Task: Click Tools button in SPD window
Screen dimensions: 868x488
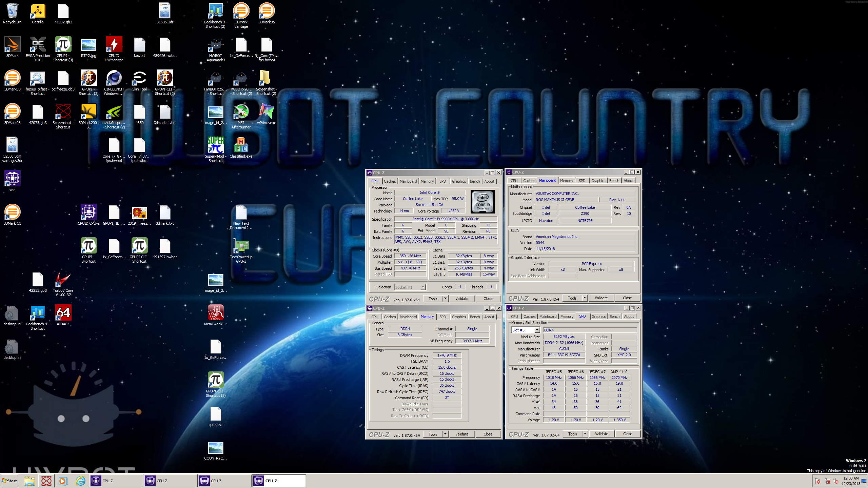Action: click(572, 434)
